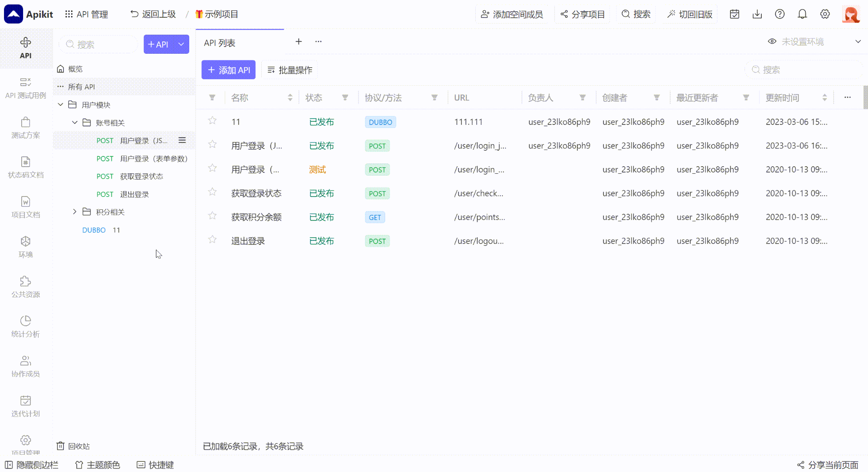Select the 测试方案 sidebar icon
The width and height of the screenshot is (868, 472).
[25, 127]
